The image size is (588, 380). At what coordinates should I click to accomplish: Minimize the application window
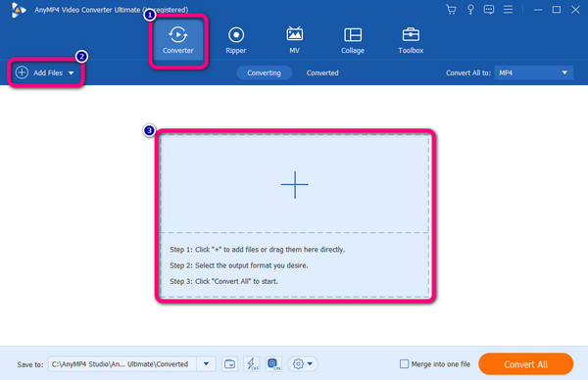coord(538,10)
